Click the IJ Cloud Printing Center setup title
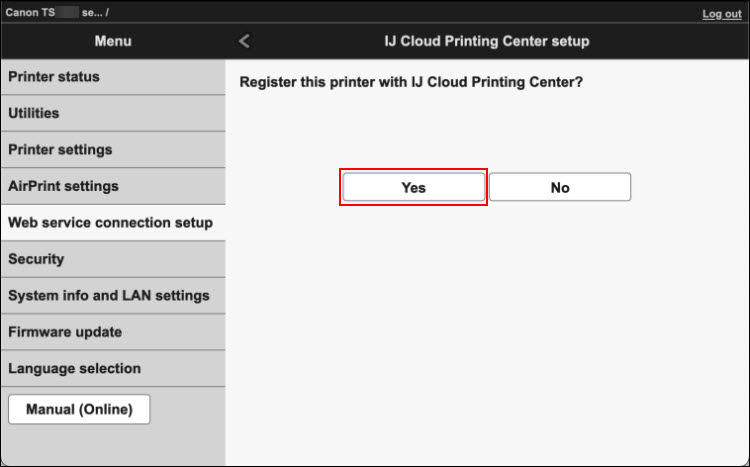Viewport: 750px width, 467px height. click(x=487, y=41)
